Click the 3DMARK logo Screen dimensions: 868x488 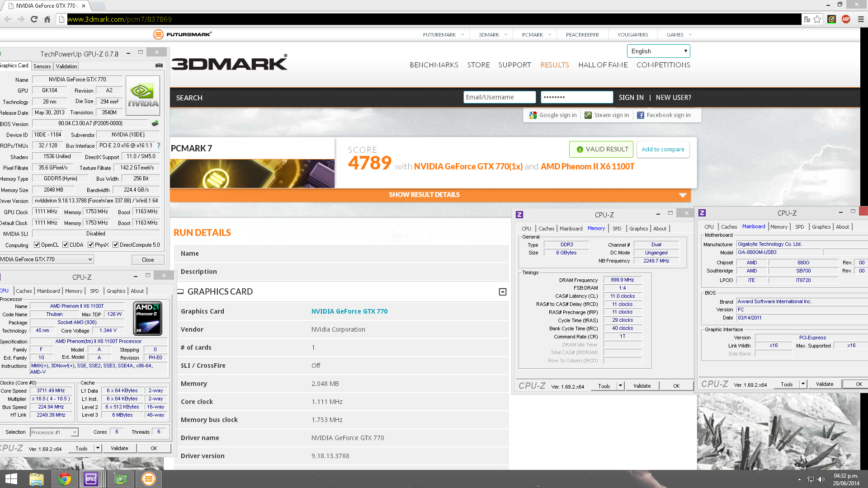pyautogui.click(x=229, y=63)
